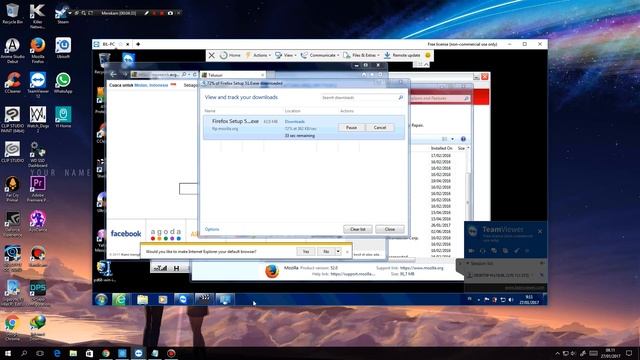Screen dimensions: 640x360
Task: Pause the Firefox Setup download
Action: pos(351,127)
